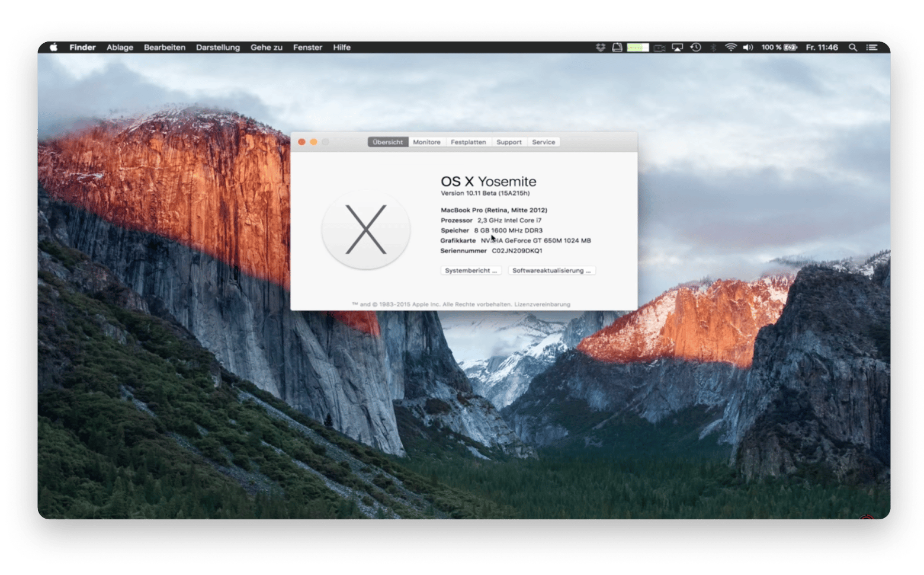Click the Speicher 8 GB 1600 MHz DDR3 line

tap(492, 230)
